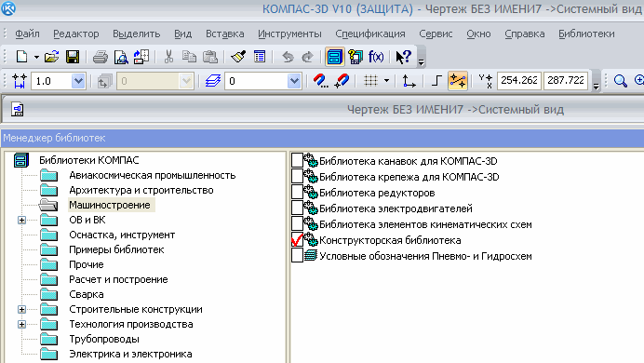644x363 pixels.
Task: Select the Трубопроводы folder
Action: 104,339
